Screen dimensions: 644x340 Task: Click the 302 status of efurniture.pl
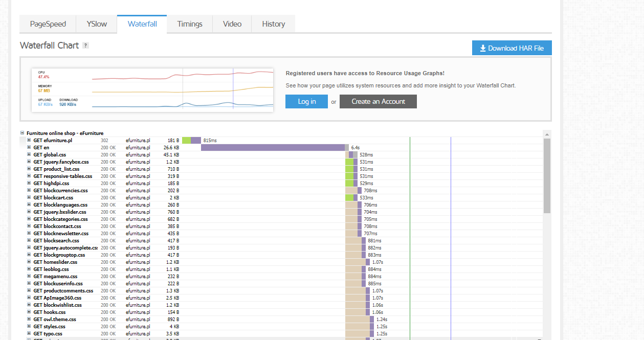click(x=104, y=140)
